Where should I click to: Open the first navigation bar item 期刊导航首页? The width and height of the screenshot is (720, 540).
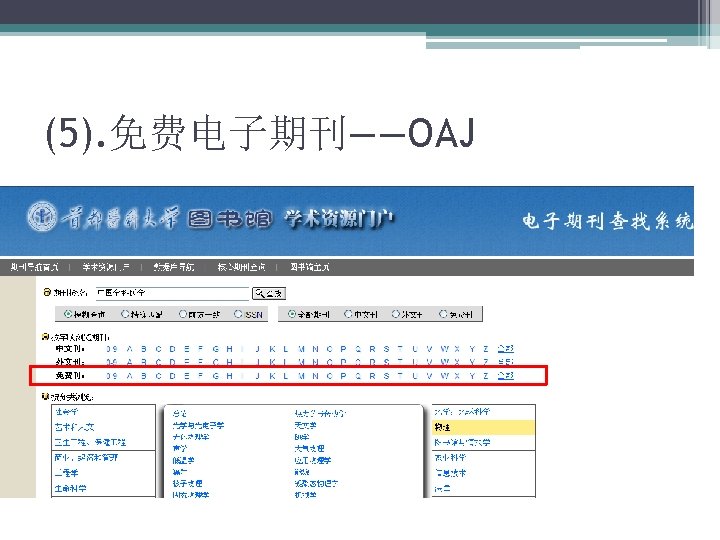tap(34, 267)
